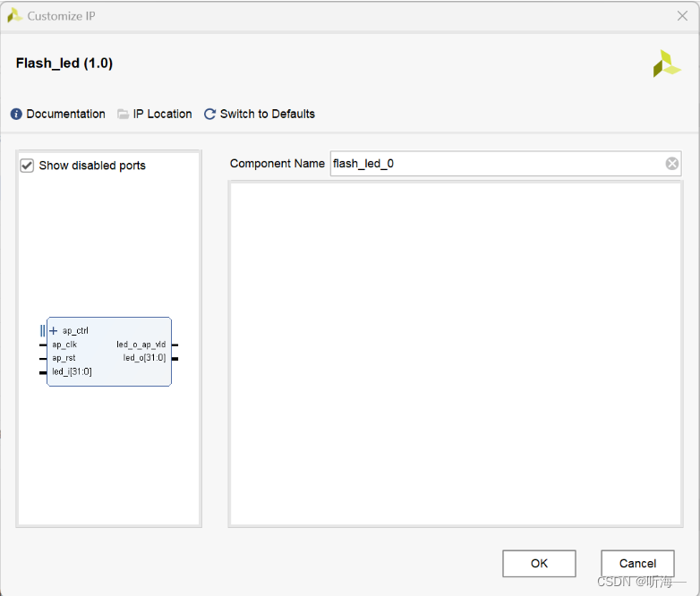Select the led_o_ap_vld port label
Screen dimensions: 700x596
click(141, 345)
